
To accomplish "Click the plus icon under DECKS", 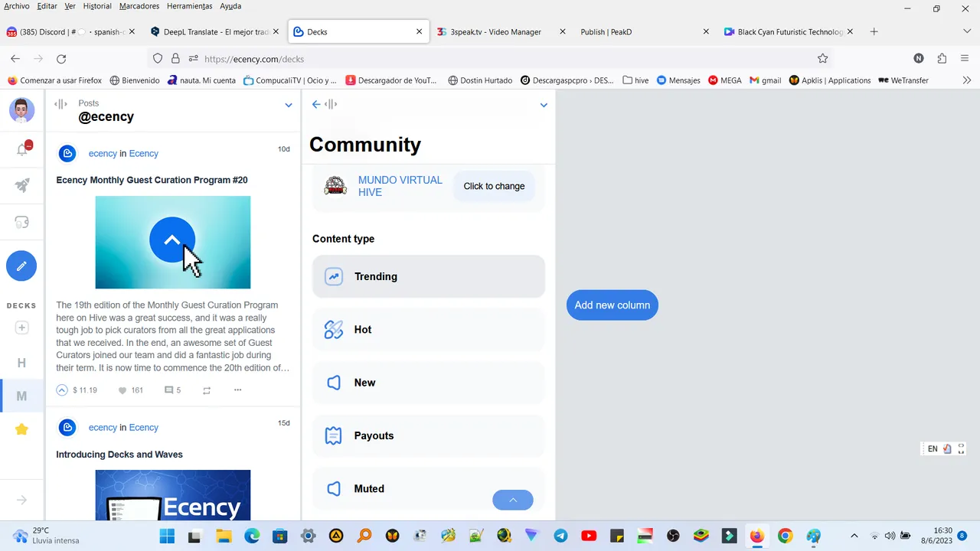I will 21,328.
